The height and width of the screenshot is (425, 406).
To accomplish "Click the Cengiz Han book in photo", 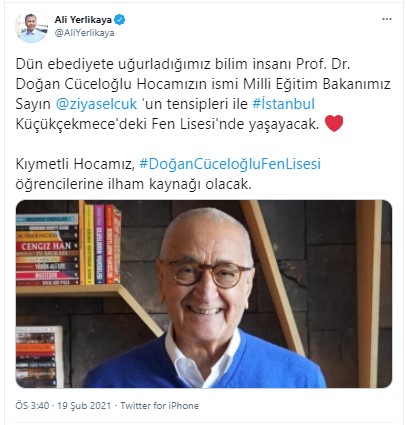I will pos(47,247).
